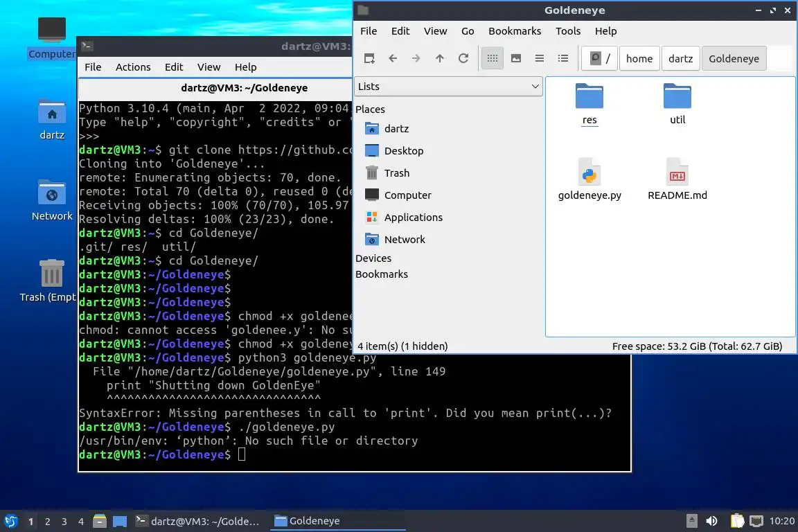Open File menu in Goldeneye file manager

pos(369,31)
